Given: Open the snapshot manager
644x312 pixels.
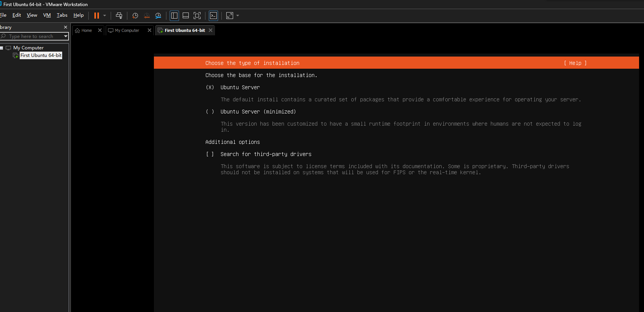Looking at the screenshot, I should click(x=158, y=16).
